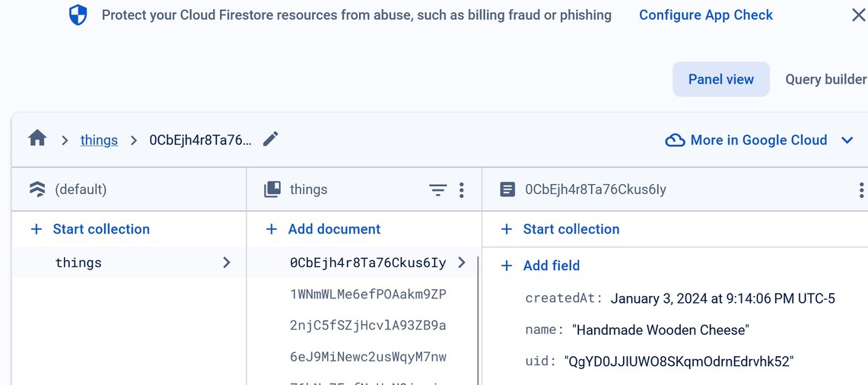This screenshot has width=868, height=385.
Task: Click plus icon beside Add field
Action: click(x=507, y=266)
